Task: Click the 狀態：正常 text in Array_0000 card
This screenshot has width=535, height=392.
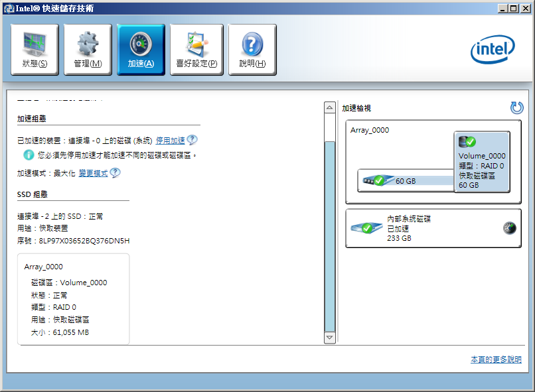Action: 49,295
